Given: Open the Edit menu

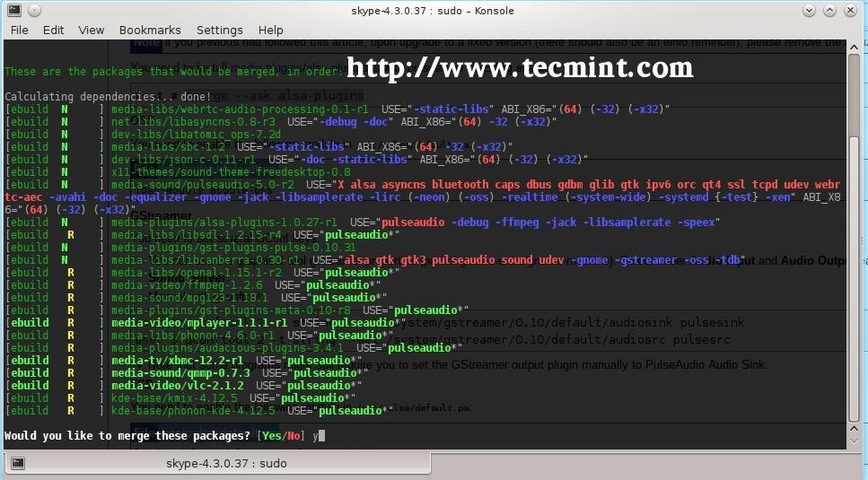Looking at the screenshot, I should pyautogui.click(x=53, y=30).
